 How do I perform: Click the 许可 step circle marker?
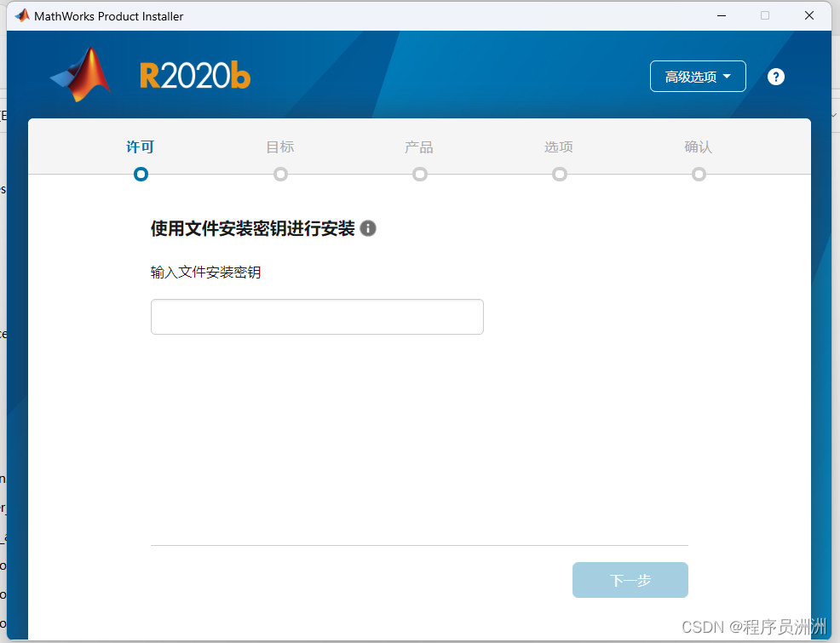(x=141, y=174)
